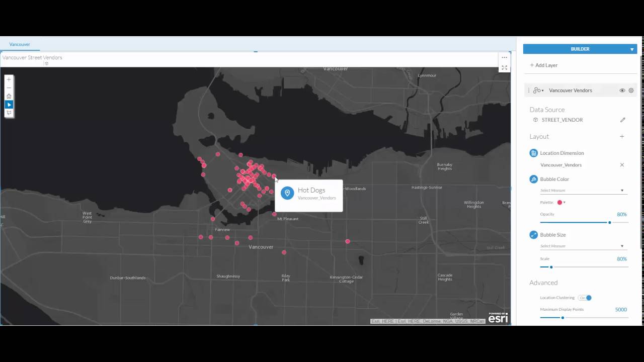Expand the map widget to fullscreen
The height and width of the screenshot is (362, 644).
(504, 68)
